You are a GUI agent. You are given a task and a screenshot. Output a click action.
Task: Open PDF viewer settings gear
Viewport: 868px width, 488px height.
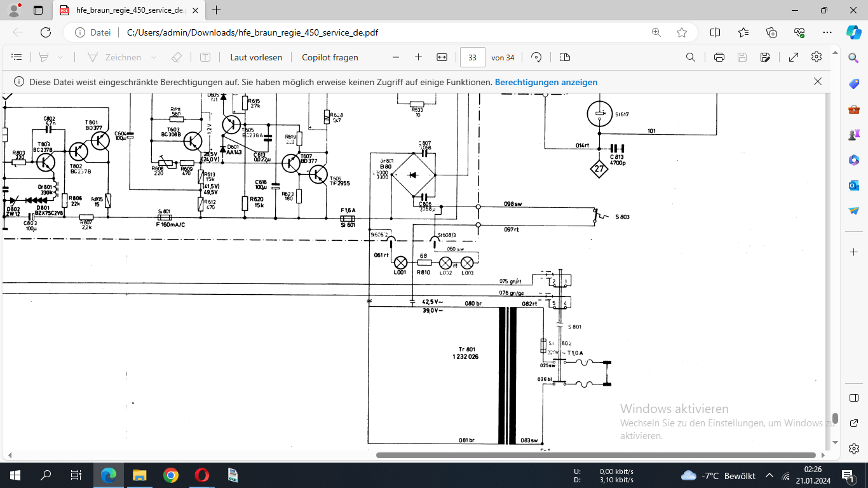[x=817, y=57]
